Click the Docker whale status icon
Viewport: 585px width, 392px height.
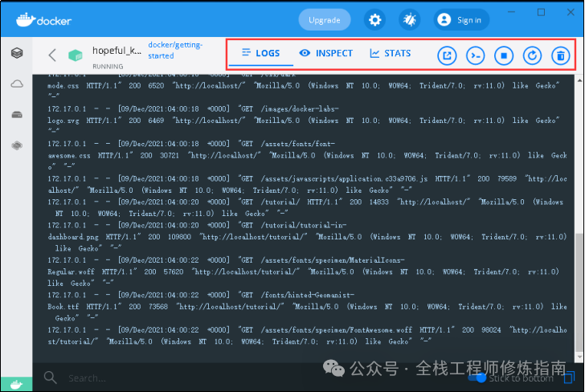click(16, 384)
